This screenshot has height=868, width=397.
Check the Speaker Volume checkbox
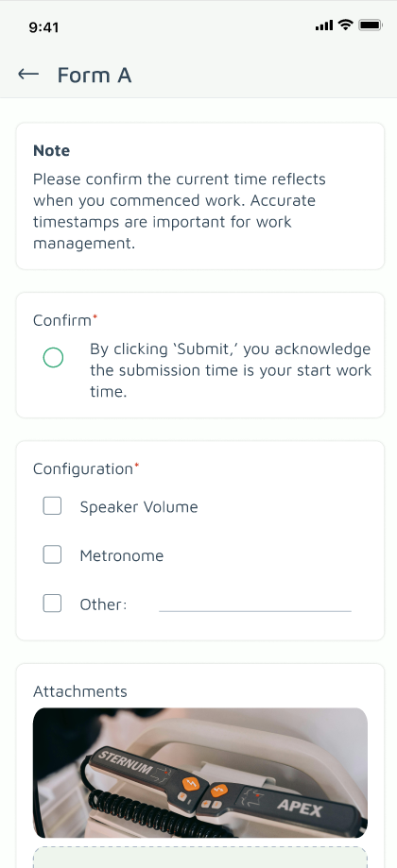click(x=52, y=506)
